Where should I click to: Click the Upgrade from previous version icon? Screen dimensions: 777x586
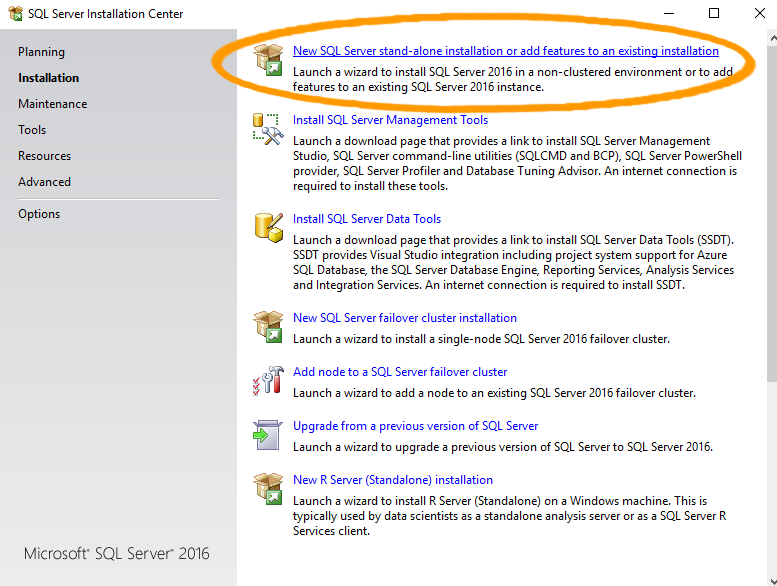[268, 434]
